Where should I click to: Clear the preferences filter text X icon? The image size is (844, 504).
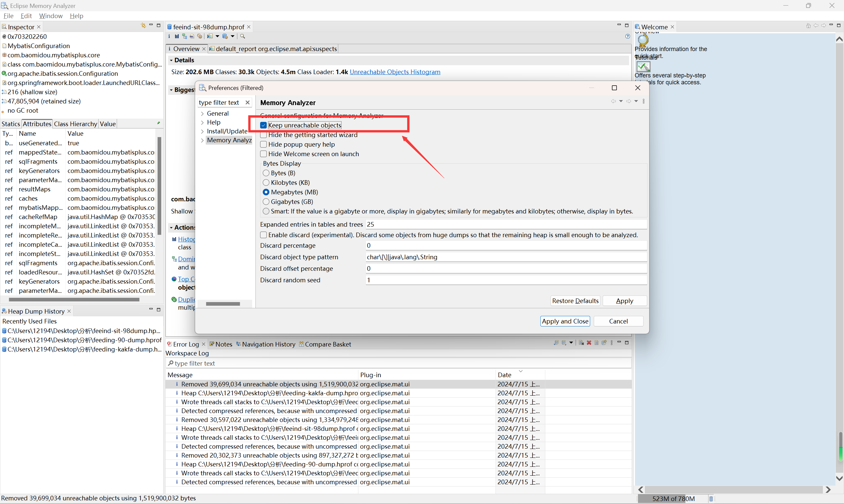pyautogui.click(x=248, y=102)
